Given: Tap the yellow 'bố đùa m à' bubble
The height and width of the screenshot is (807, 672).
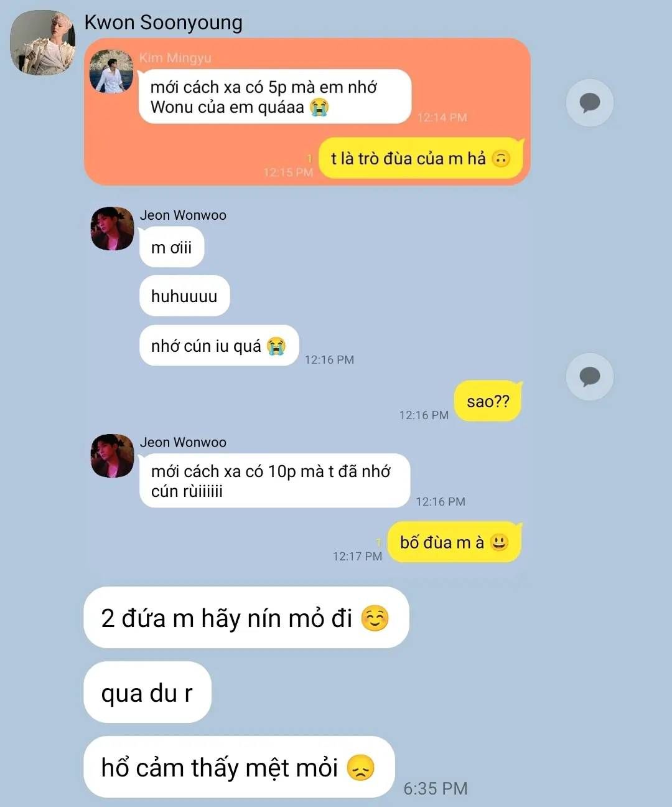Looking at the screenshot, I should tap(454, 542).
